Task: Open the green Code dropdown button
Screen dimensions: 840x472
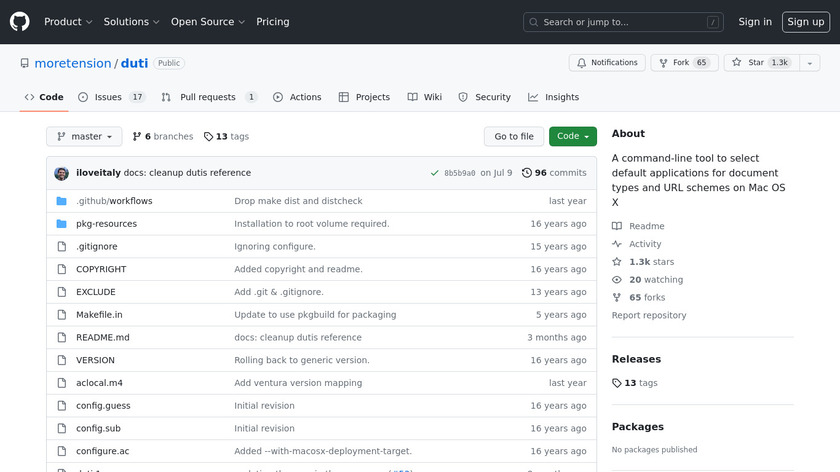Action: pos(573,136)
